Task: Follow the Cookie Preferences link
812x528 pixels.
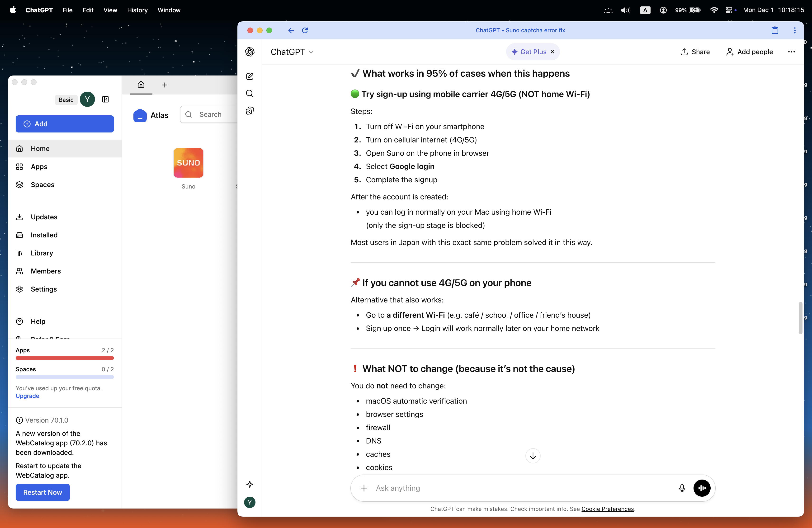Action: pos(607,509)
